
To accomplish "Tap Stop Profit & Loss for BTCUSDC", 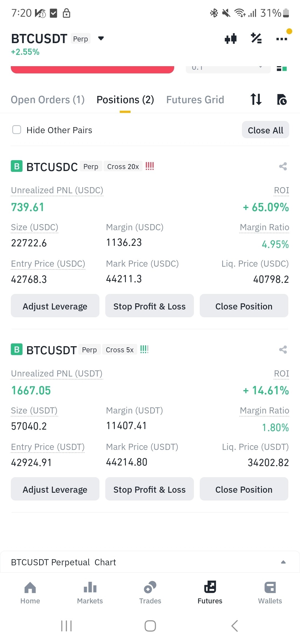I will [149, 306].
